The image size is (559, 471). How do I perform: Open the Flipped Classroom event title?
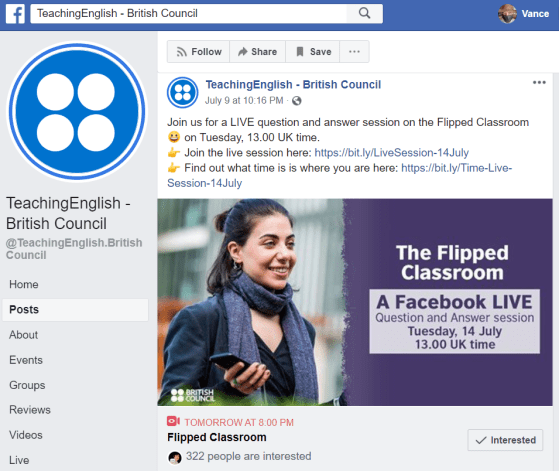[217, 437]
